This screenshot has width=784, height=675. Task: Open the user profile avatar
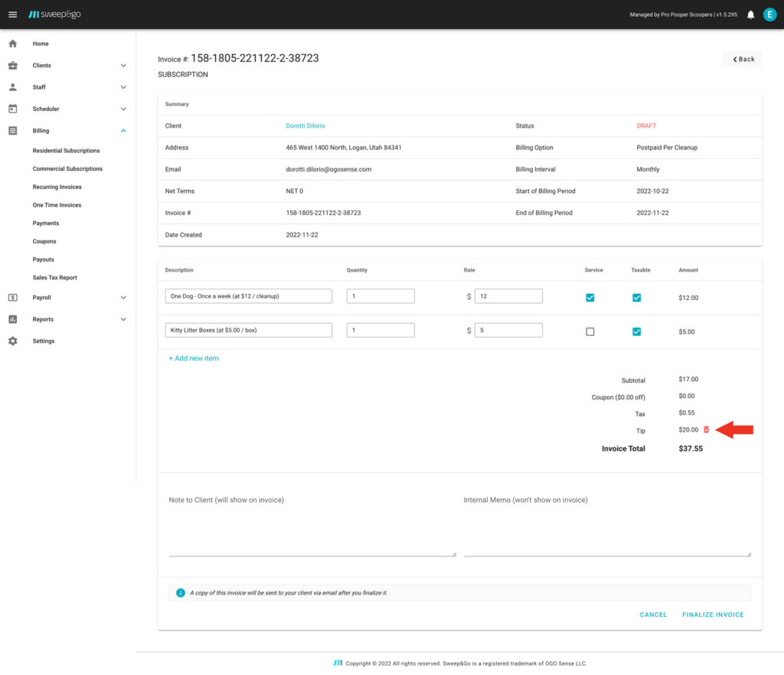tap(769, 15)
